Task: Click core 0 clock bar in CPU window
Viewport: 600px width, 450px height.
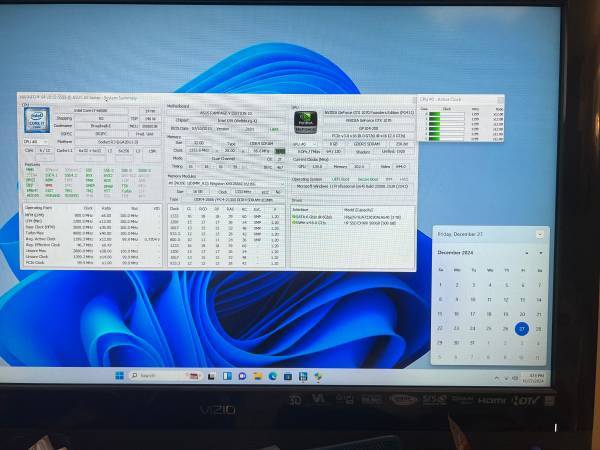Action: 447,114
